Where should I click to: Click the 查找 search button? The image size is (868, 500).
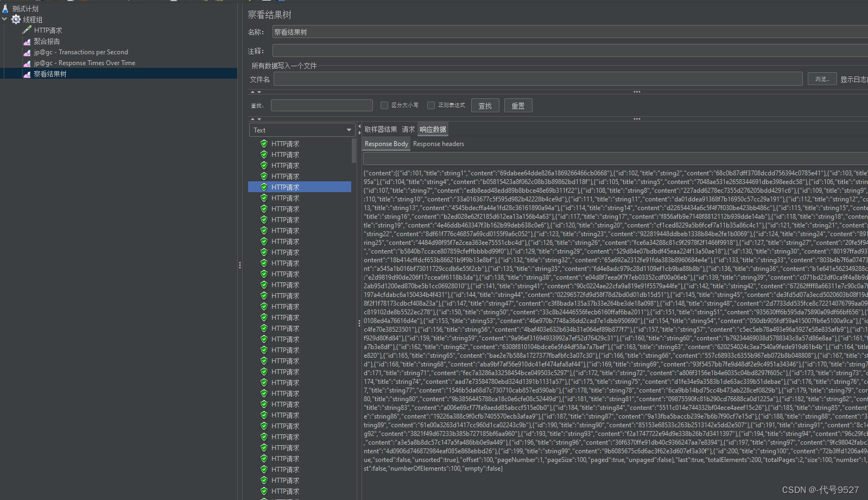pos(485,105)
